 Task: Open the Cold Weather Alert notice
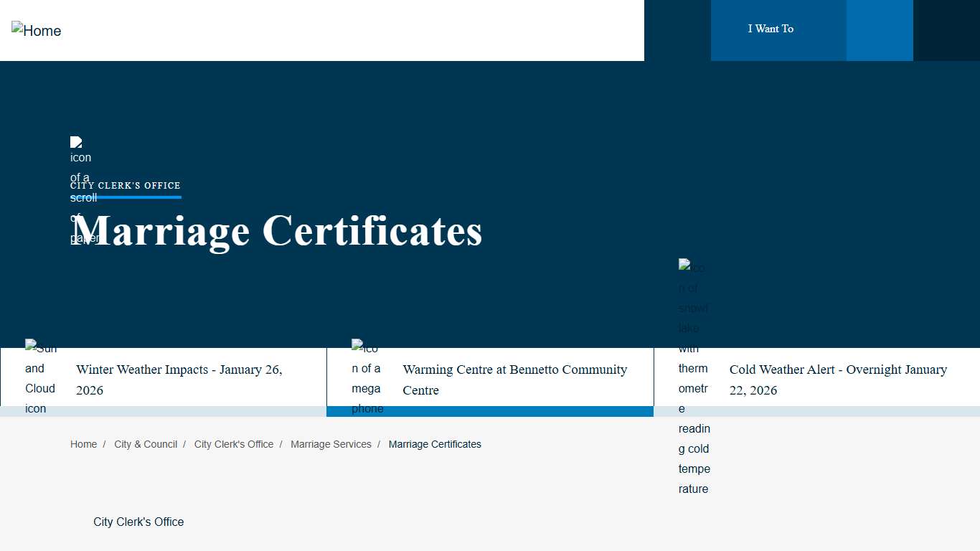(x=838, y=380)
